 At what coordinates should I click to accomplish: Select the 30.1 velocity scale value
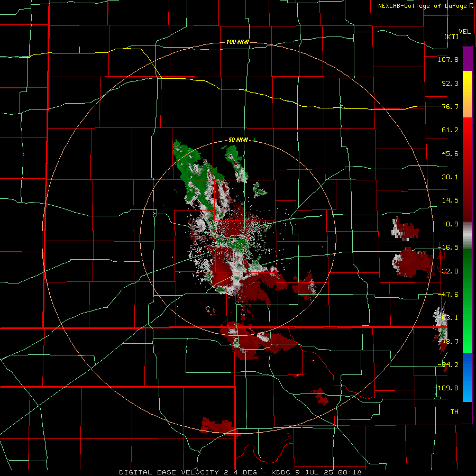coord(450,177)
